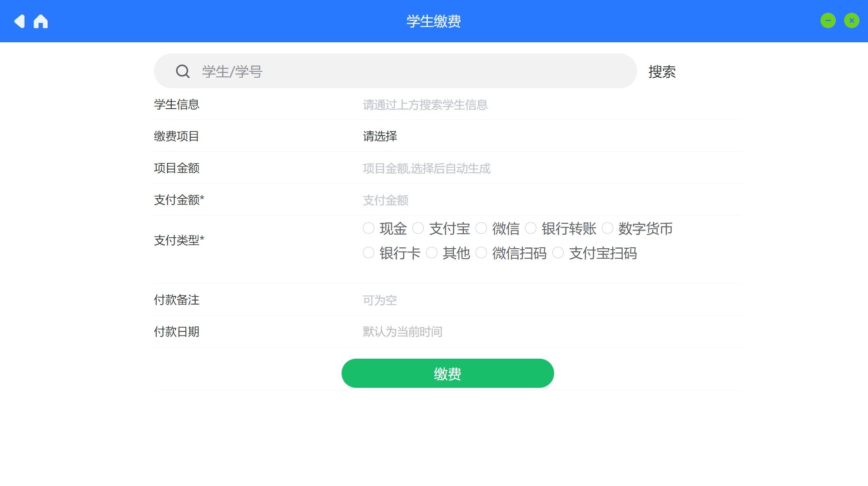868x486 pixels.
Task: Select 数字货币 payment option
Action: [607, 228]
